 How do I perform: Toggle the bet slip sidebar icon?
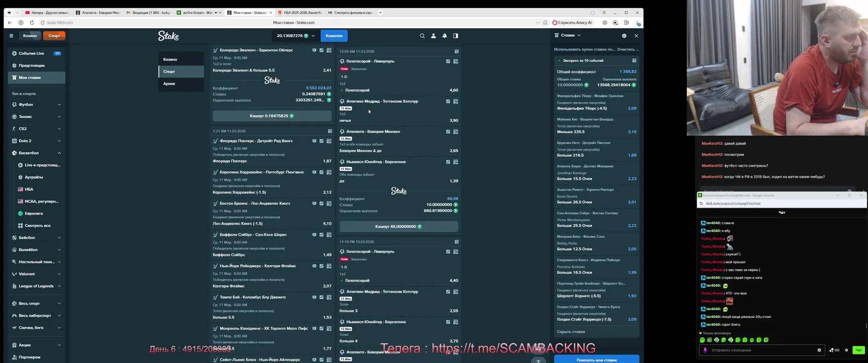click(x=456, y=36)
